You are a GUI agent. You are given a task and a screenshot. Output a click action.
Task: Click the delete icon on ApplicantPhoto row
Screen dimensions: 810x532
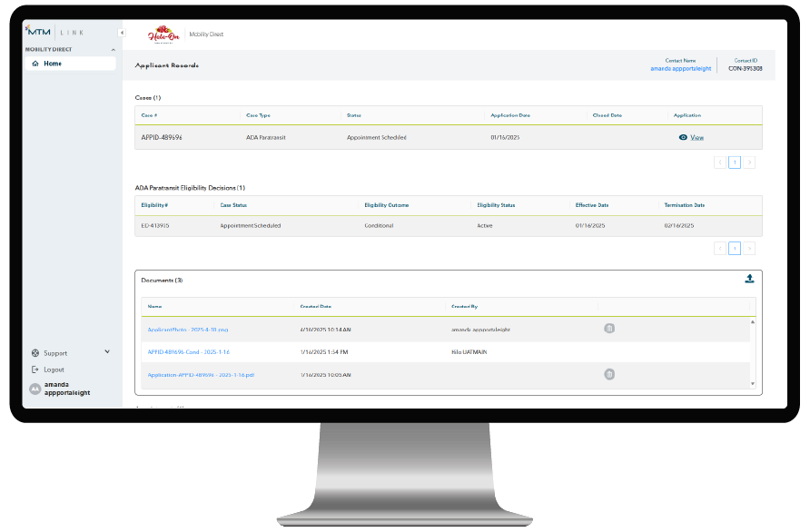(x=609, y=329)
